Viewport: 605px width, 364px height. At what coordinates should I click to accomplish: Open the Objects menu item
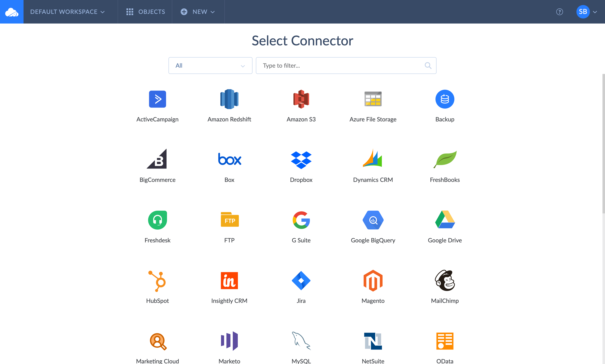(145, 12)
